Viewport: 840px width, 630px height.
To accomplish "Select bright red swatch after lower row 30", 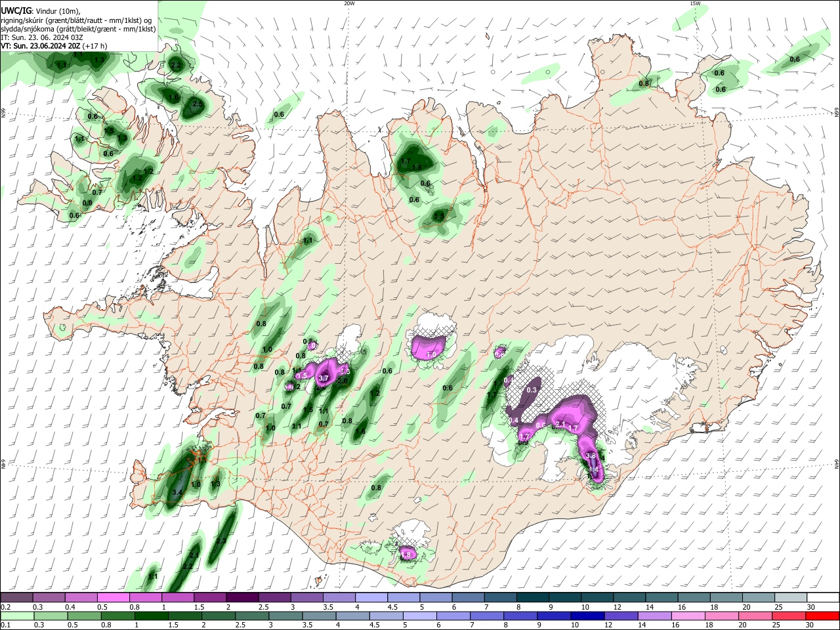I will point(822,616).
